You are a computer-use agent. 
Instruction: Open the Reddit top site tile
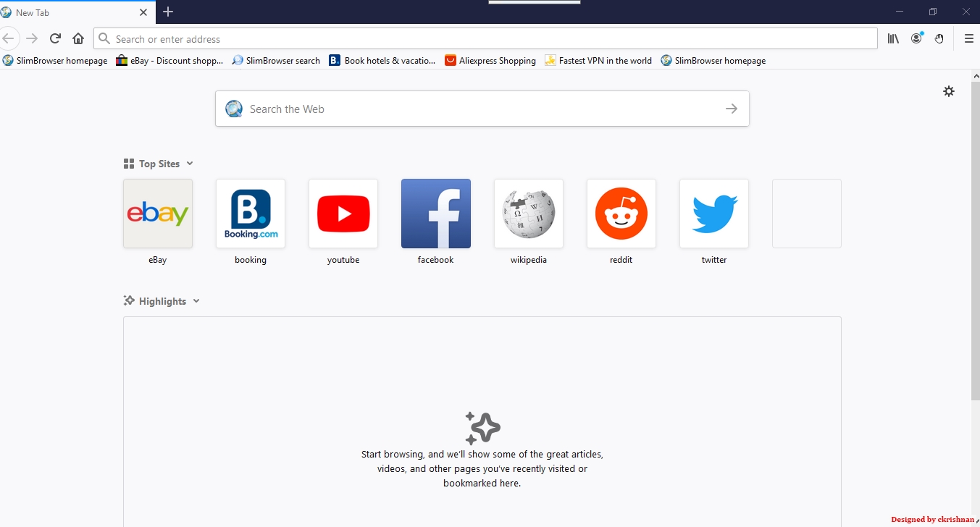point(621,214)
